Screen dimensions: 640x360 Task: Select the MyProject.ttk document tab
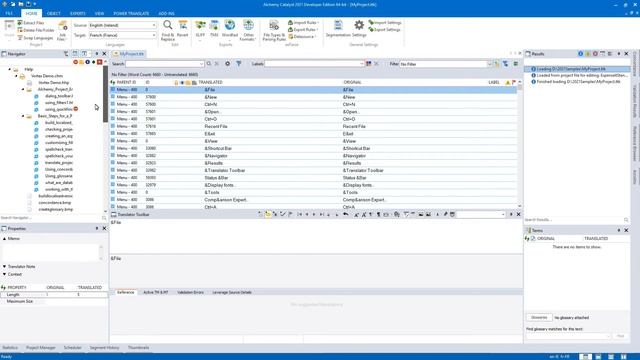129,54
